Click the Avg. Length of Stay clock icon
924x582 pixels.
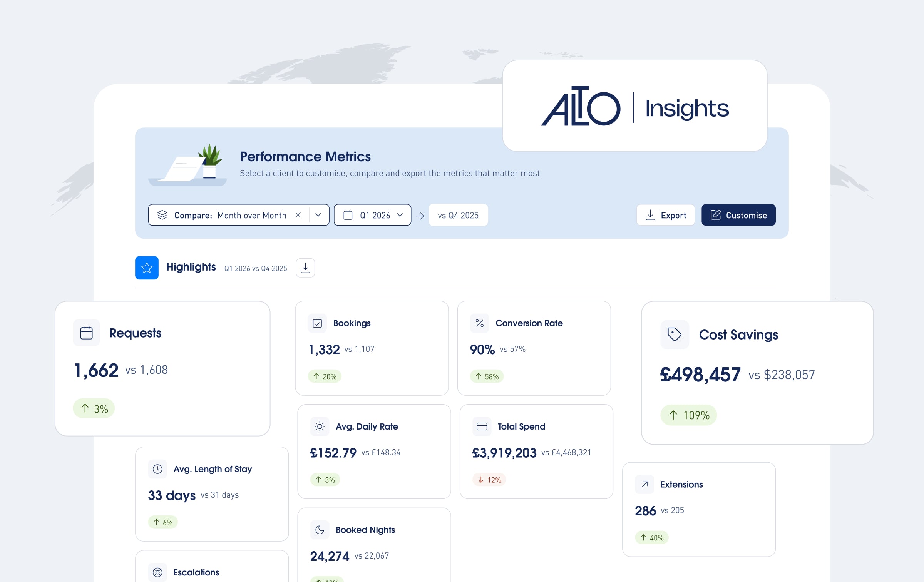click(x=157, y=469)
